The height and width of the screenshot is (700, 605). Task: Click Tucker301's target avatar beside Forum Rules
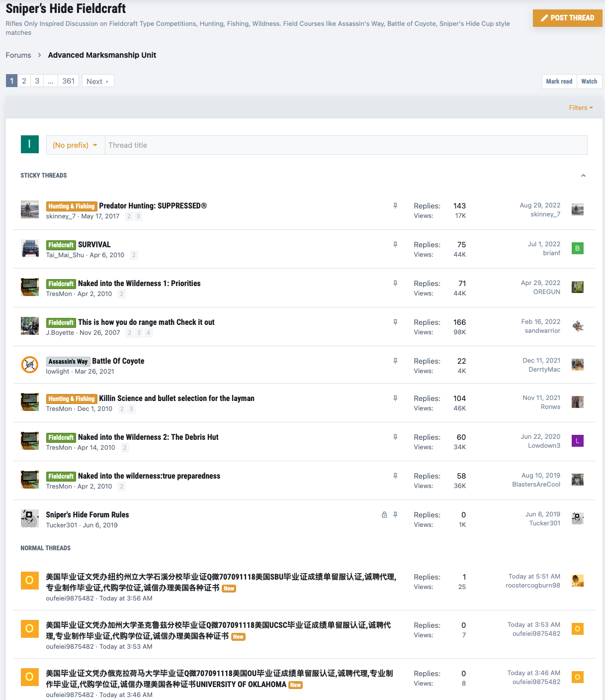click(30, 518)
